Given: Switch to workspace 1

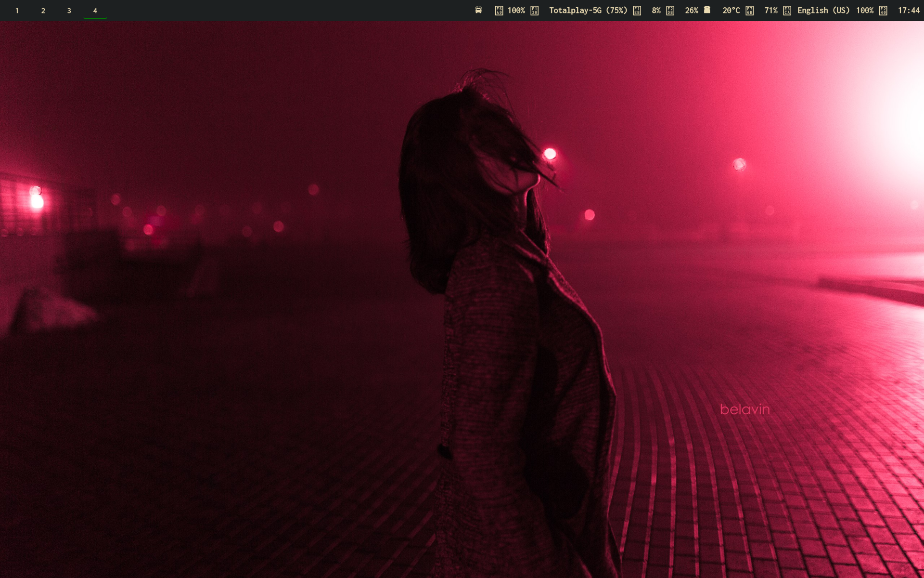Looking at the screenshot, I should (17, 11).
